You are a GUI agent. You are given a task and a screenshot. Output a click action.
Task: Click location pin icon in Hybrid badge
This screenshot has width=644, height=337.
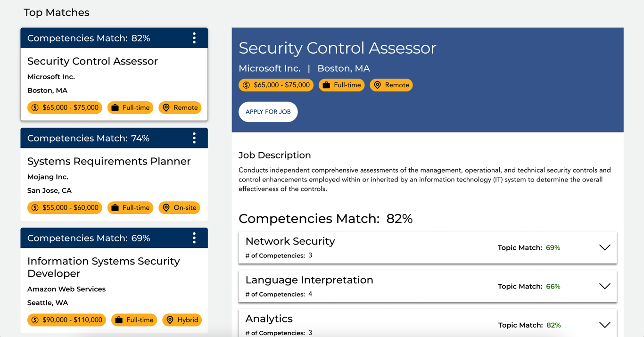click(170, 320)
